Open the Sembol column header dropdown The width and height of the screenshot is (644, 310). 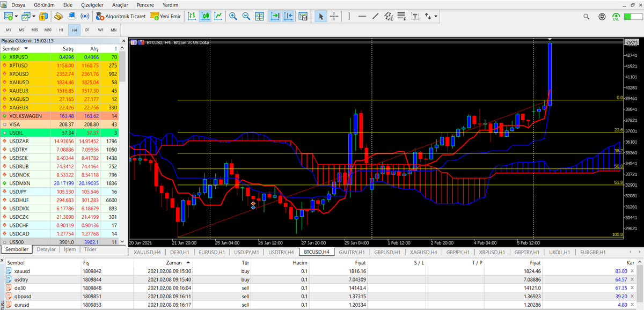(25, 48)
